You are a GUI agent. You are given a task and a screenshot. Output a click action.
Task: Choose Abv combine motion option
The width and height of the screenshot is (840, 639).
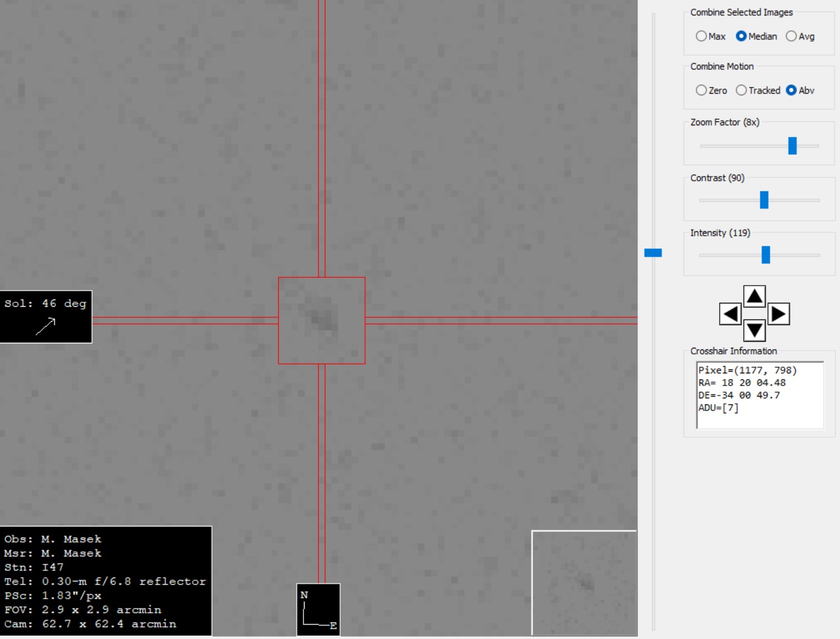click(x=791, y=90)
